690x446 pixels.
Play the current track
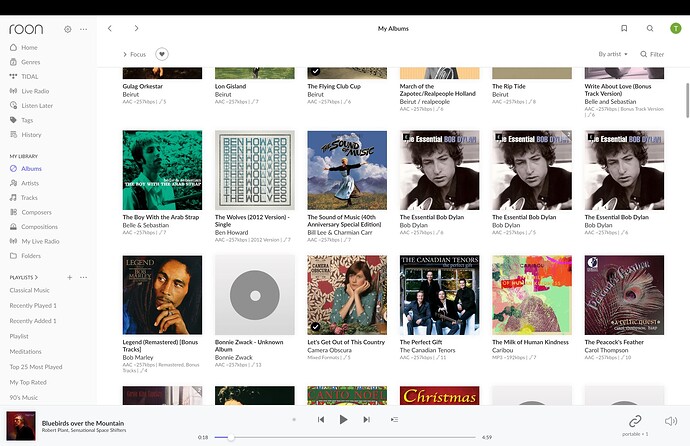point(343,420)
